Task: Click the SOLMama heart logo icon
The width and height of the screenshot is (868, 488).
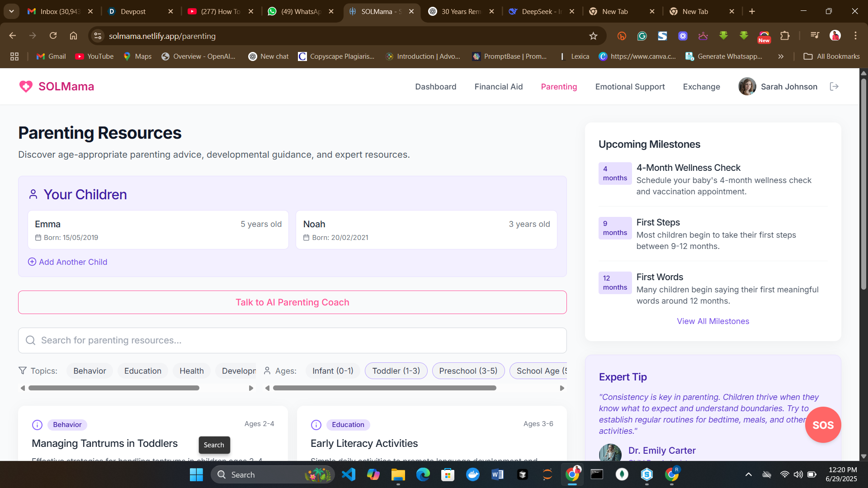Action: pyautogui.click(x=26, y=86)
